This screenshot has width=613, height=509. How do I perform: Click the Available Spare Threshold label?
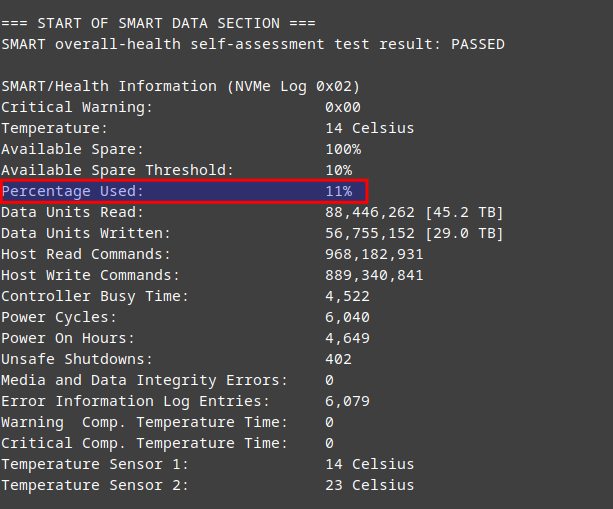(x=117, y=170)
